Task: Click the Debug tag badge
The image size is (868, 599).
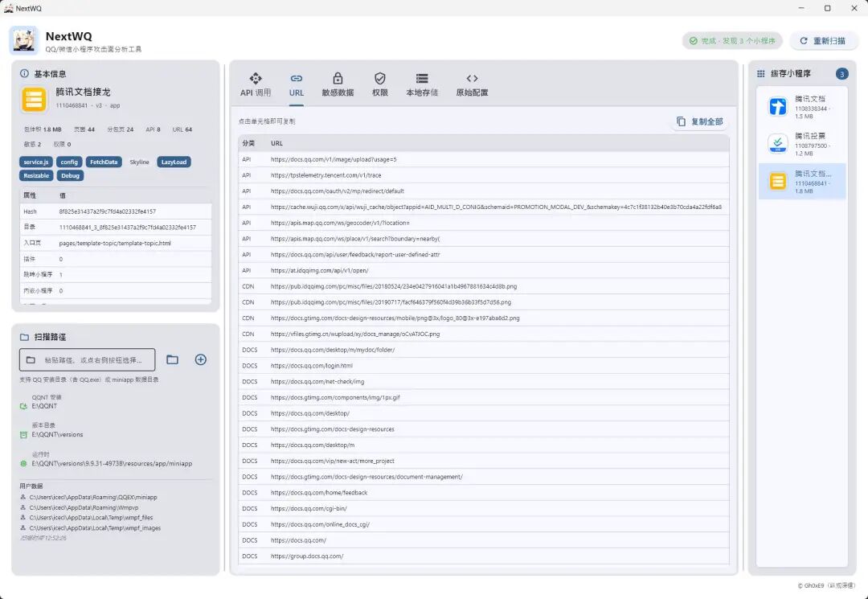Action: pos(70,175)
